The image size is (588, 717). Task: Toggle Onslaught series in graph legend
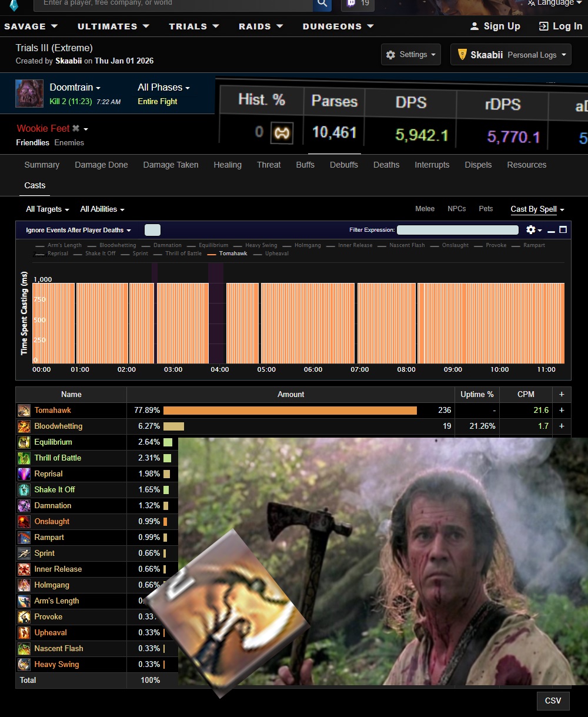click(x=449, y=245)
